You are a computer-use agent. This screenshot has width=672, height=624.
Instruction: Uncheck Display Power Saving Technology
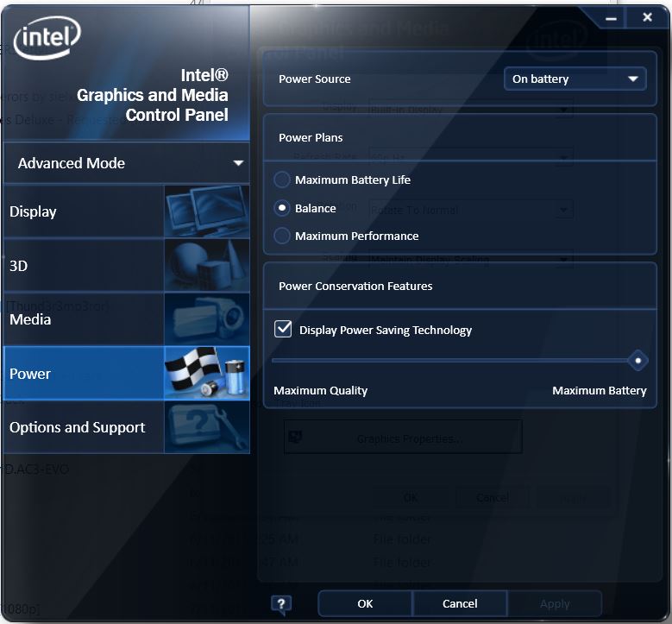[283, 330]
